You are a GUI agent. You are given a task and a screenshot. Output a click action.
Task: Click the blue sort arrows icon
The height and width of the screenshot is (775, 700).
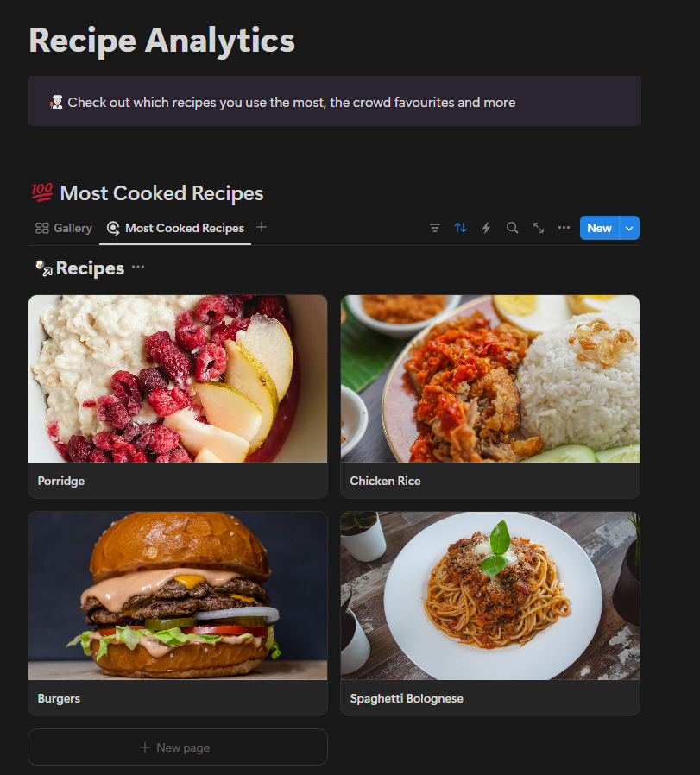(x=460, y=228)
